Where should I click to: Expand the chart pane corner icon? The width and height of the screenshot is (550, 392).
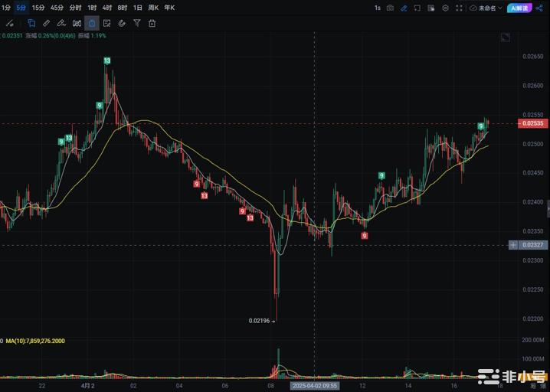pos(505,38)
